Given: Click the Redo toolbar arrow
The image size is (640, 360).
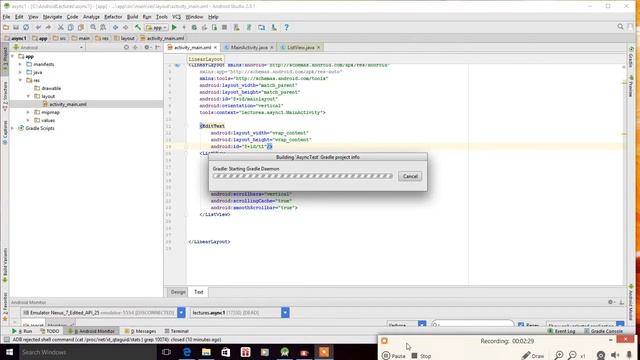Looking at the screenshot, I should pyautogui.click(x=48, y=27).
